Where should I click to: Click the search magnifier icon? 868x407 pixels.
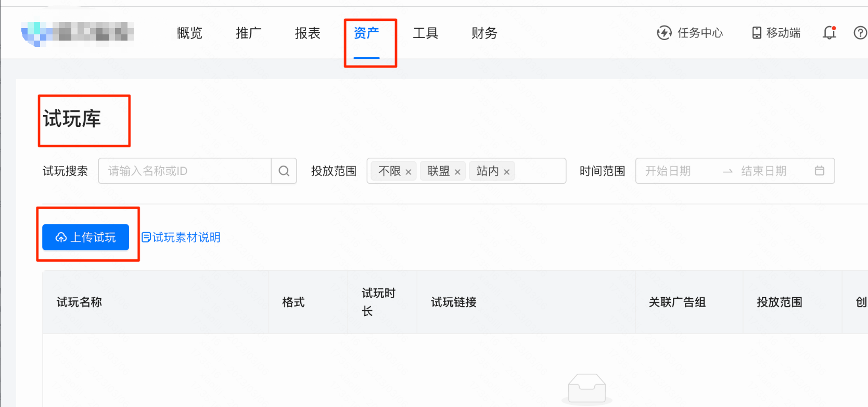[x=284, y=171]
